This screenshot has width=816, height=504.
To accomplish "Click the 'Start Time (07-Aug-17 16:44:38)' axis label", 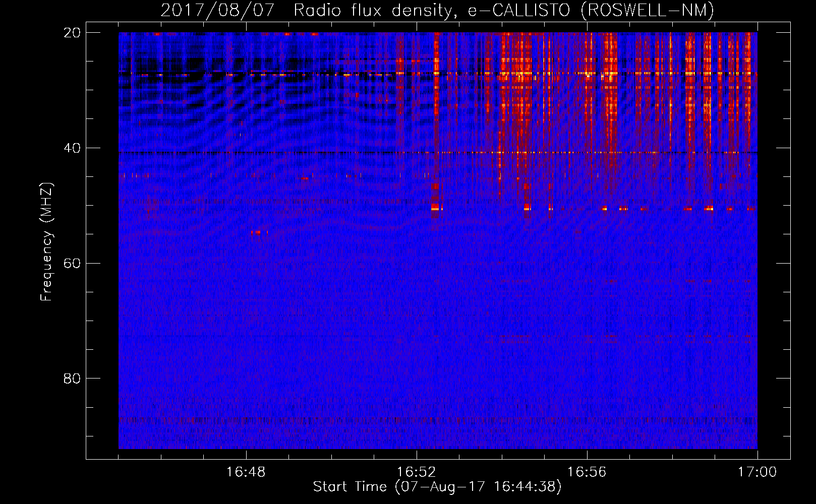I will tap(437, 487).
